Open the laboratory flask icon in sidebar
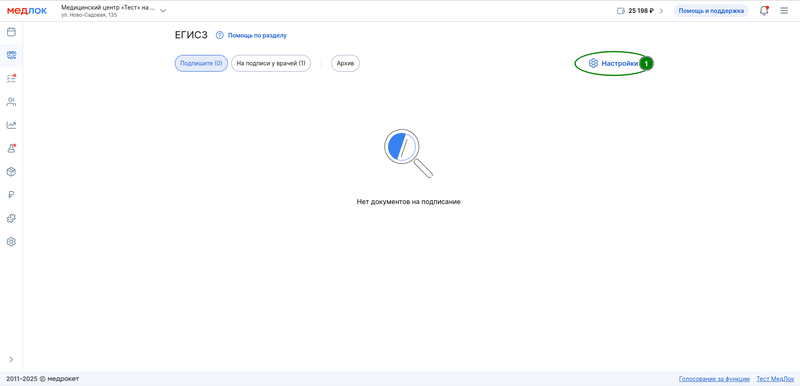 [x=11, y=148]
